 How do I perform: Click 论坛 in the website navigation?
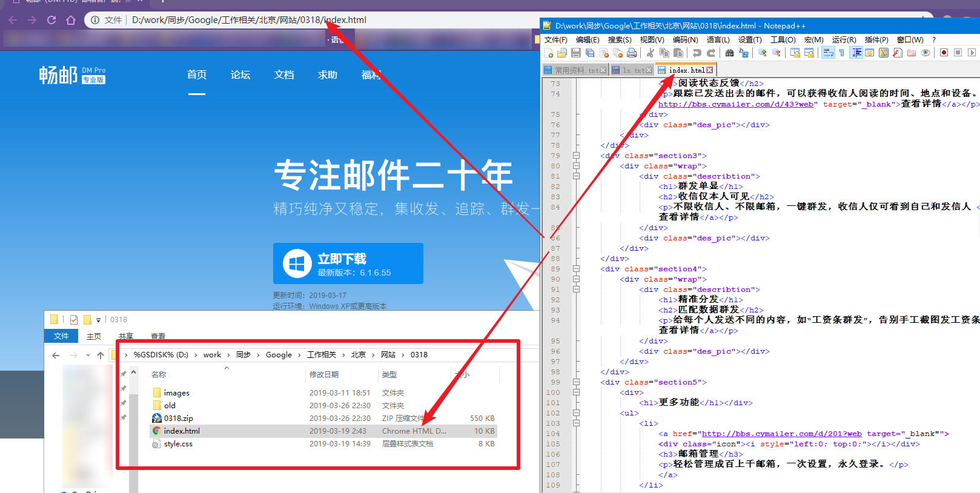tap(240, 74)
